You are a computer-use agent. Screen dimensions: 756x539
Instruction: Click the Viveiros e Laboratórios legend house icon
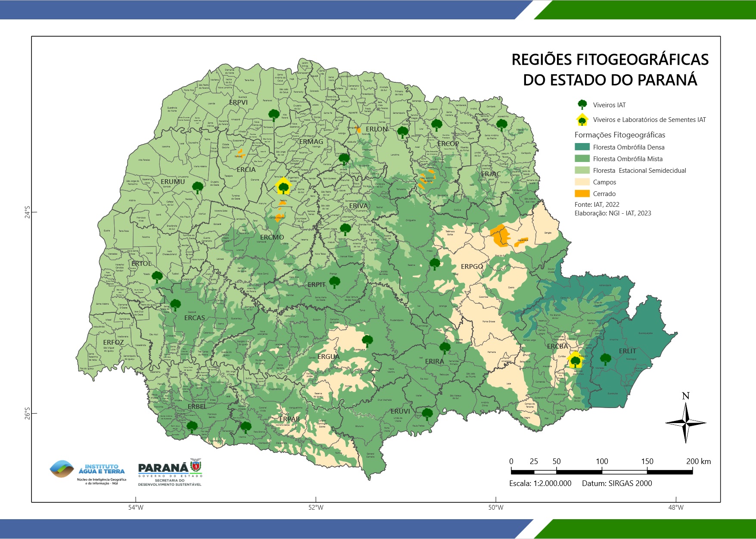(x=582, y=120)
